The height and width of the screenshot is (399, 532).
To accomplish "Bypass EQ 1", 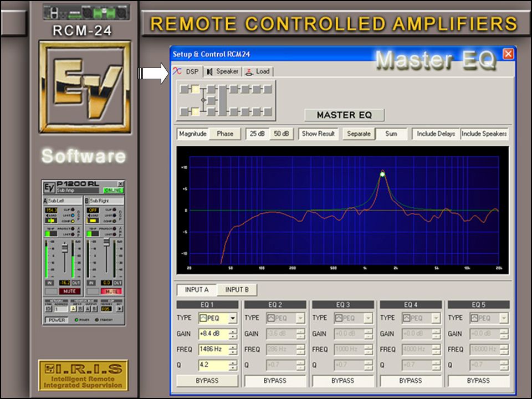I will (x=207, y=381).
